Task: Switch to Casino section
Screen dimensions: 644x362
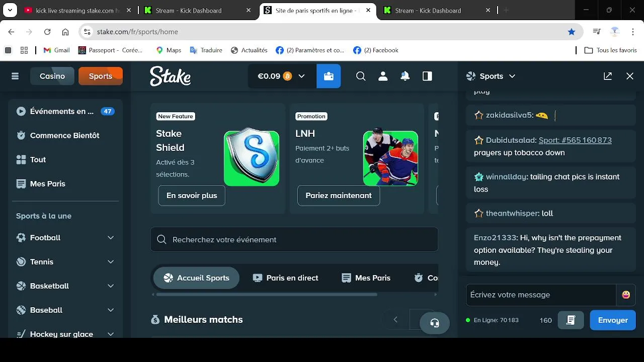Action: coord(52,76)
